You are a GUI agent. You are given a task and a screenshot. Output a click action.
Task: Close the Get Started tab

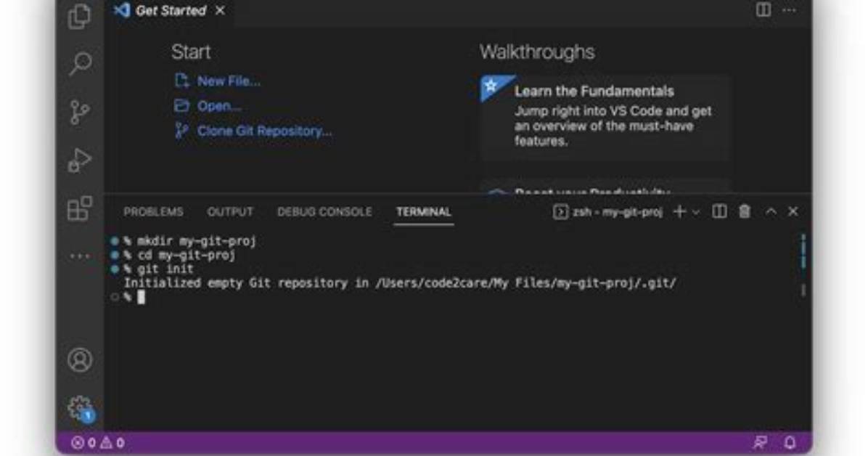point(221,10)
